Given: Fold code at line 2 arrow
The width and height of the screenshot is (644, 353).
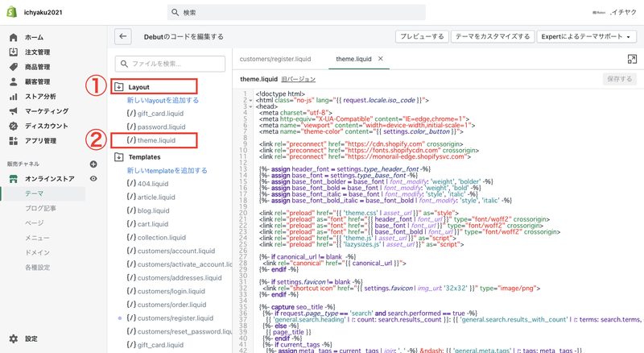Looking at the screenshot, I should click(x=250, y=101).
